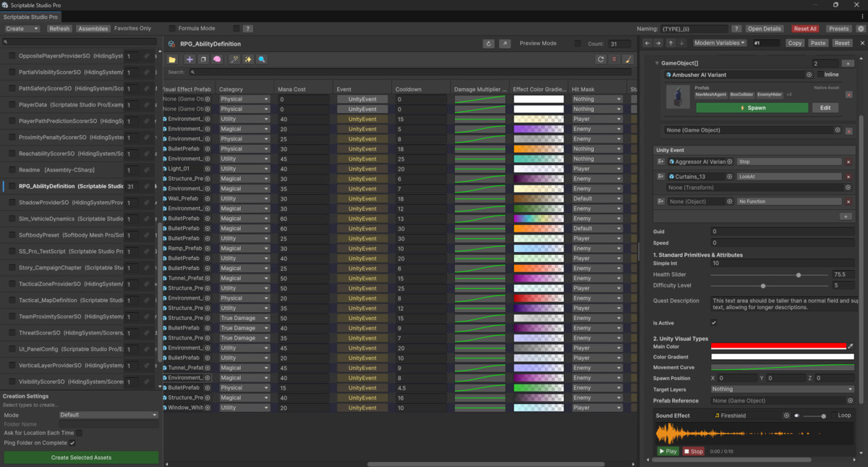Click the Create Selected Assets button
Viewport: 868px width, 467px height.
81,458
